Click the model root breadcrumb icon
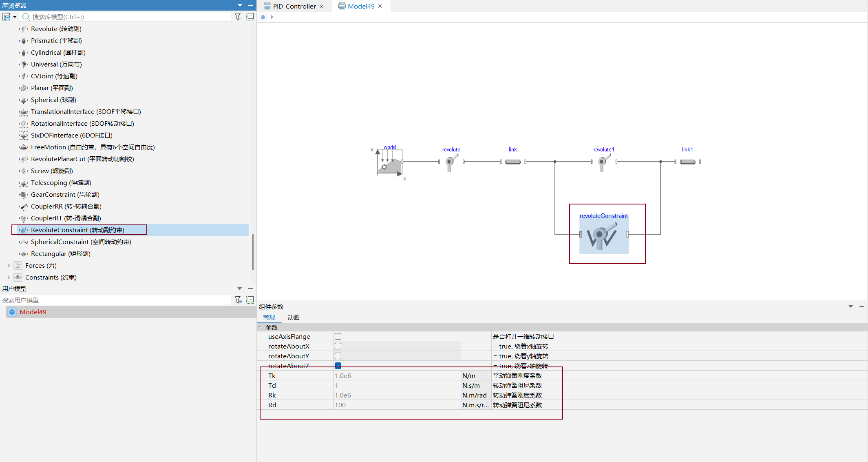 click(263, 17)
